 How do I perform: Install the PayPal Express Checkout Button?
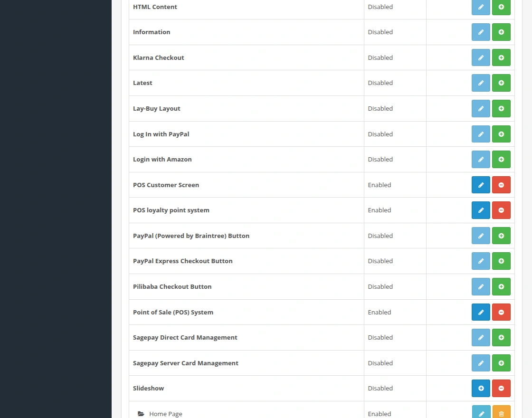pyautogui.click(x=501, y=261)
